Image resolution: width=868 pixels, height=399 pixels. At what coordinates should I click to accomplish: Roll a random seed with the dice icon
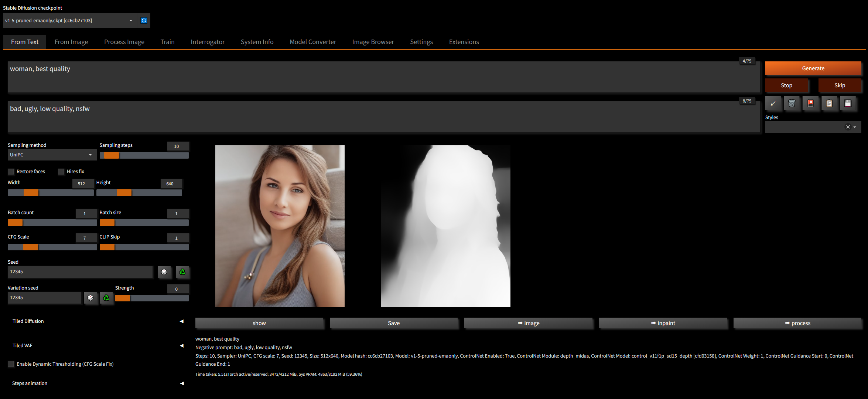coord(164,272)
